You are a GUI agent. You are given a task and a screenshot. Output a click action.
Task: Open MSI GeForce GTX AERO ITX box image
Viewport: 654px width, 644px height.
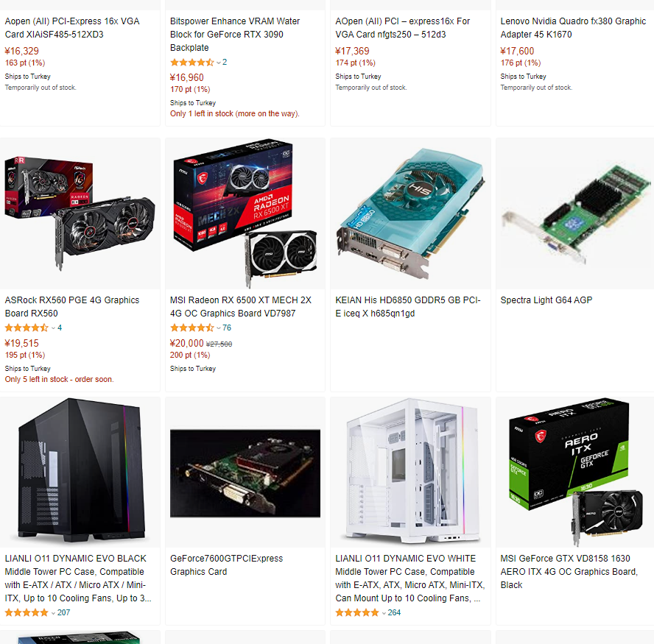[576, 472]
